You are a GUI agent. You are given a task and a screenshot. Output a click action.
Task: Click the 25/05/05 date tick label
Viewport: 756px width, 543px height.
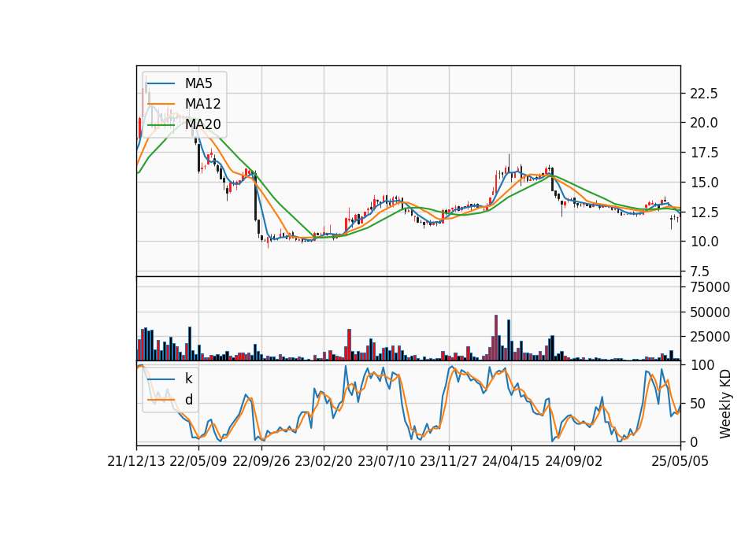[680, 461]
